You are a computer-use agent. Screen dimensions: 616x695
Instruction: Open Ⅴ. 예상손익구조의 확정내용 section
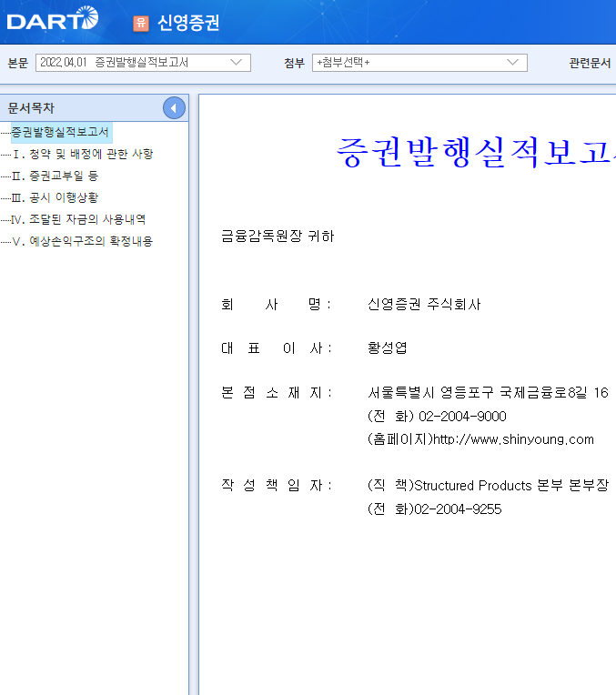pyautogui.click(x=83, y=241)
